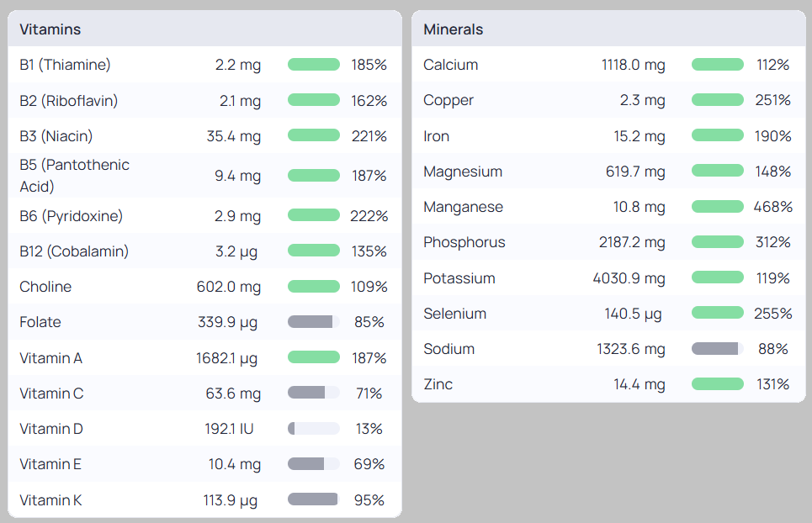The image size is (812, 523).
Task: Click the Vitamin E progress bar
Action: 314,464
